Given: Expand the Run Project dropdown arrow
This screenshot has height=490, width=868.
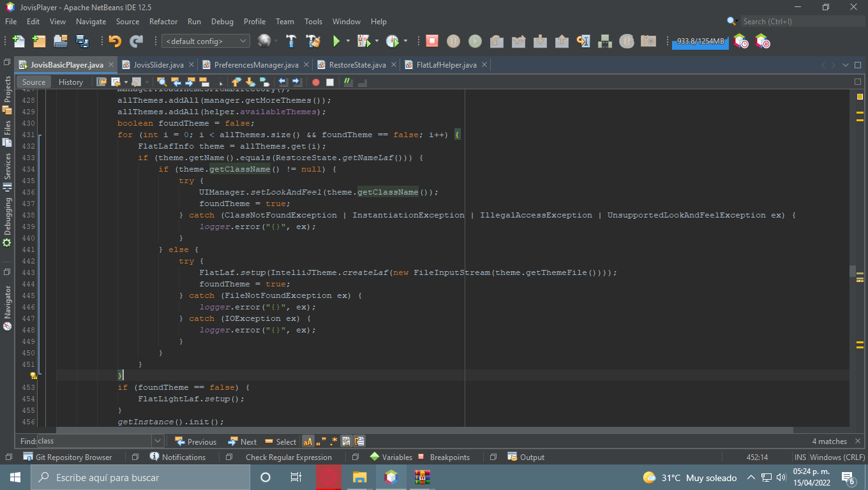Looking at the screenshot, I should [x=348, y=41].
